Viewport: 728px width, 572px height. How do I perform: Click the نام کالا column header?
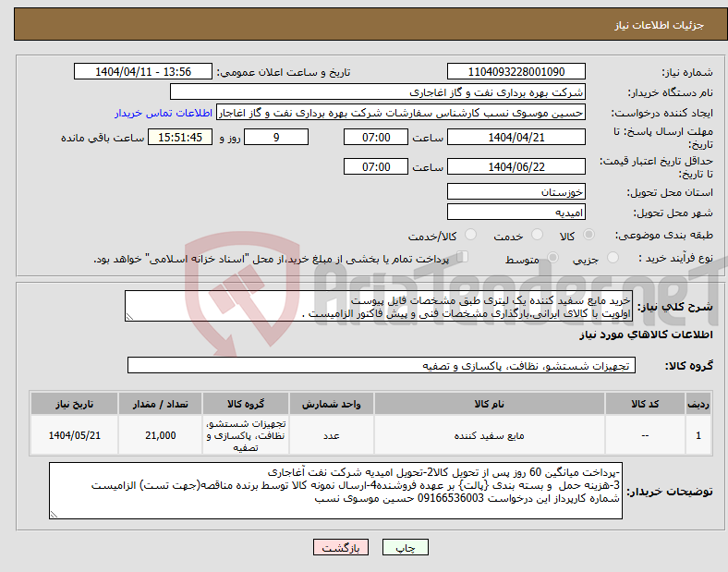(490, 404)
